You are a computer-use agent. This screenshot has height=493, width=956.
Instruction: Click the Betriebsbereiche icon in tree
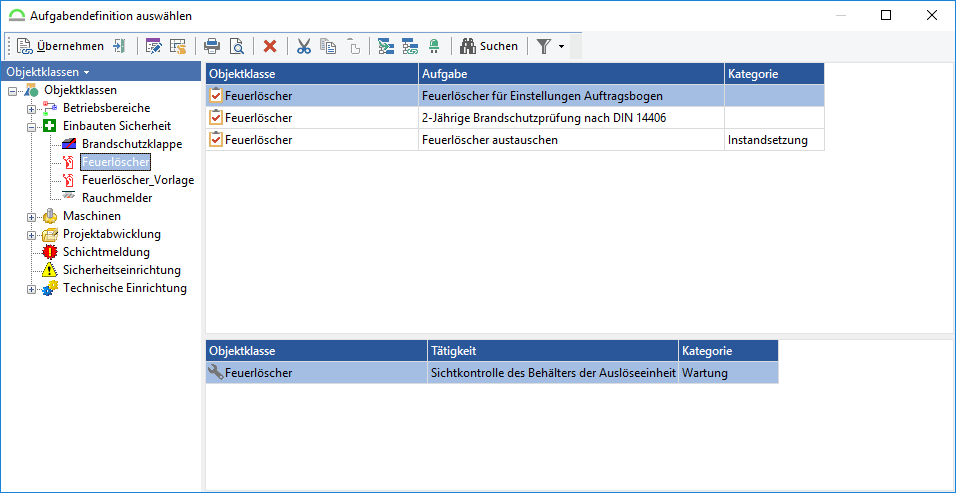coord(50,108)
